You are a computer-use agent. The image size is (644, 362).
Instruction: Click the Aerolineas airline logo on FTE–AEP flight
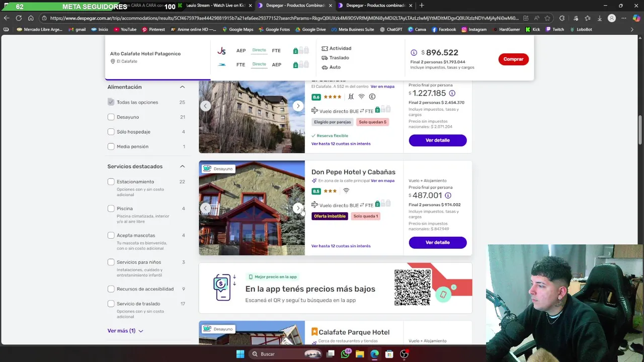(221, 64)
